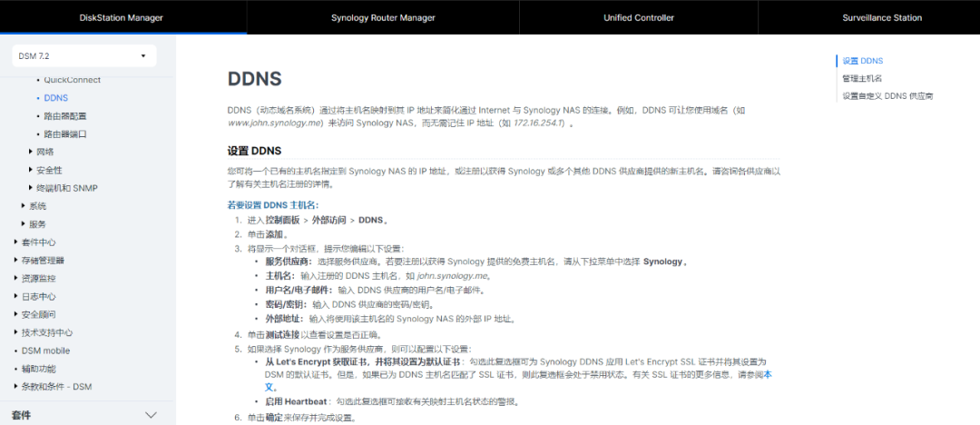The height and width of the screenshot is (425, 980).
Task: Expand 日志中心 section arrow
Action: point(16,297)
